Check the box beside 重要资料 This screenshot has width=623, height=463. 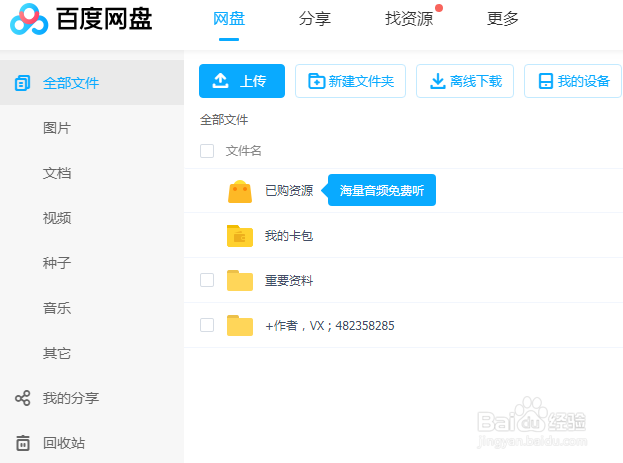point(207,281)
